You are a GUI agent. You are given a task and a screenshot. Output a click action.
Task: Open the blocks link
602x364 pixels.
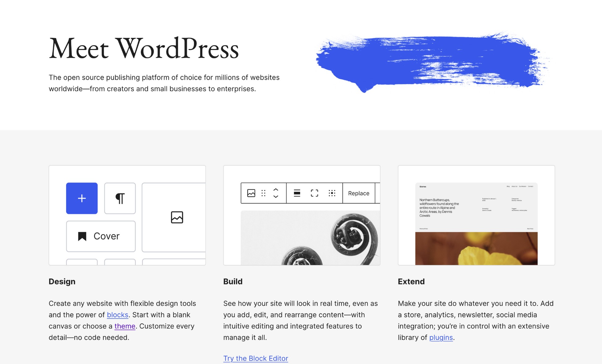coord(117,315)
